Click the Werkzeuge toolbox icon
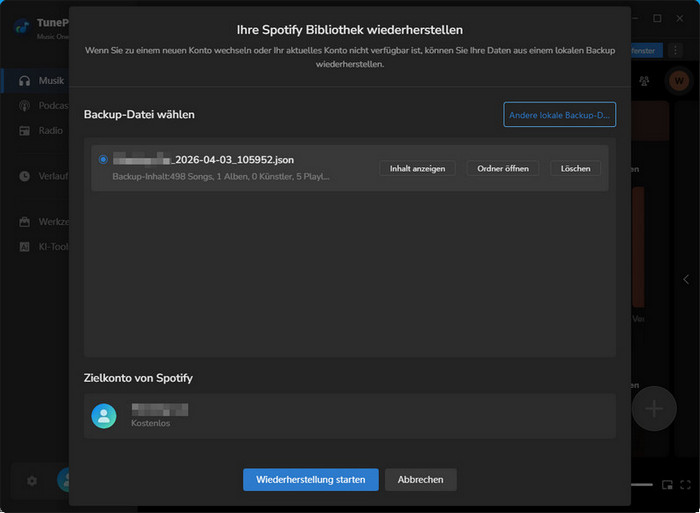The height and width of the screenshot is (513, 700). point(25,221)
